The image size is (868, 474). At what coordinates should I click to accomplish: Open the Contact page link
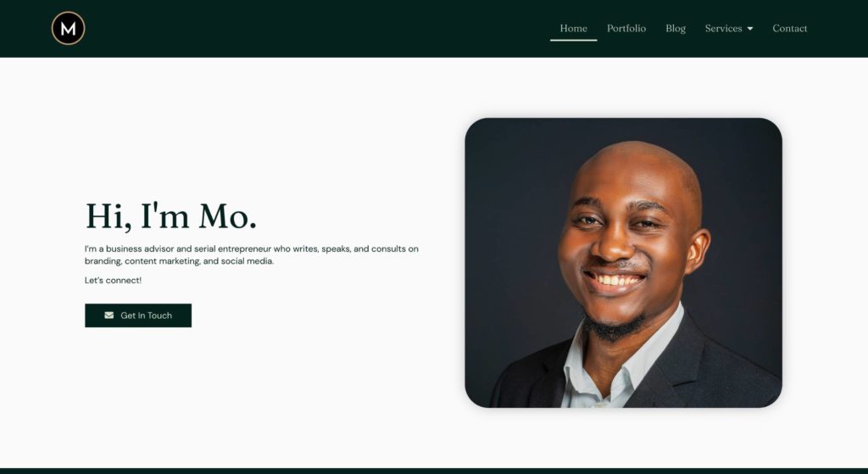pos(789,28)
